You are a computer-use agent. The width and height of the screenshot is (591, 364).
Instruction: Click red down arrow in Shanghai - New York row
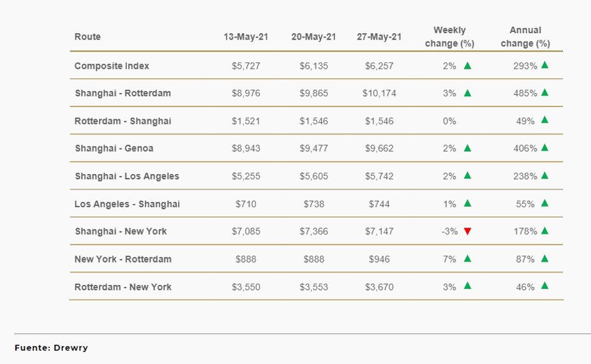click(x=468, y=231)
